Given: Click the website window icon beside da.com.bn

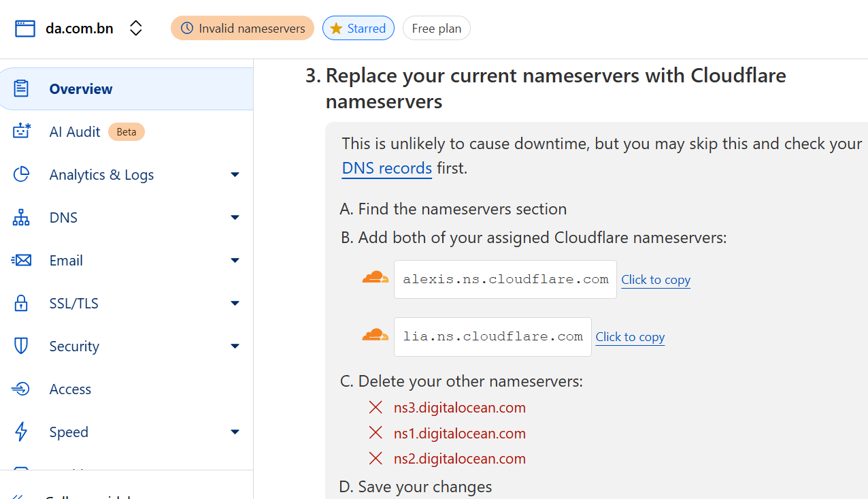Looking at the screenshot, I should 25,28.
